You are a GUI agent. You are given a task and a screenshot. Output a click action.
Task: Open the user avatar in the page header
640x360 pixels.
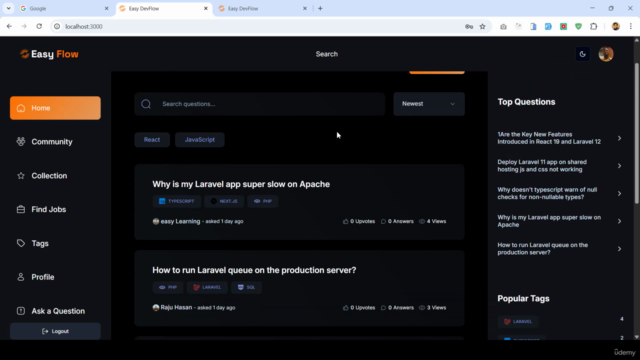pyautogui.click(x=606, y=54)
